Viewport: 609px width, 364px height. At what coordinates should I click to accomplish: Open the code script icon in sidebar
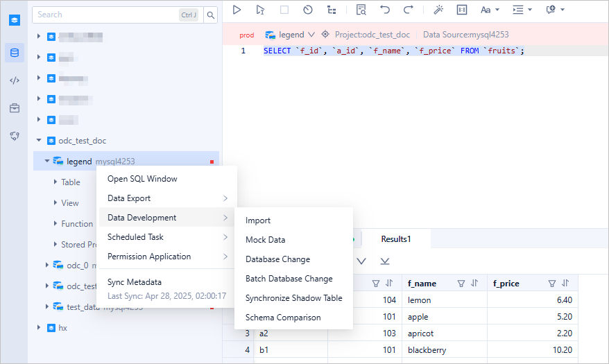coord(15,80)
